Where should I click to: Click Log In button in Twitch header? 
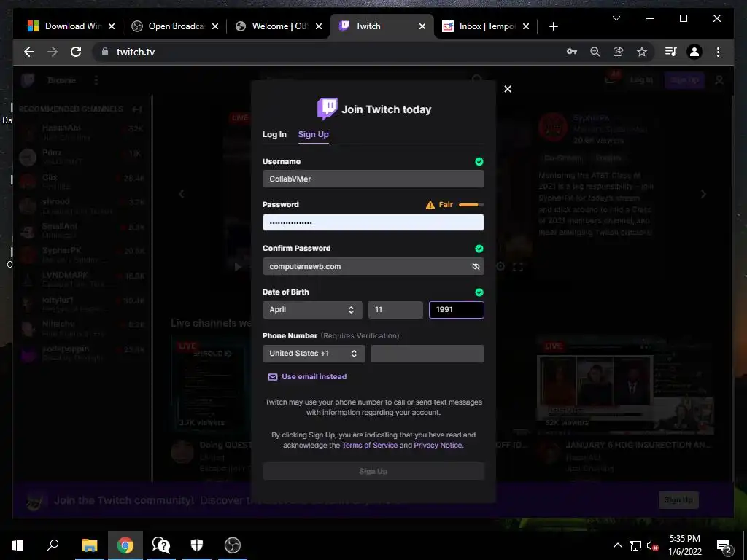(x=641, y=80)
